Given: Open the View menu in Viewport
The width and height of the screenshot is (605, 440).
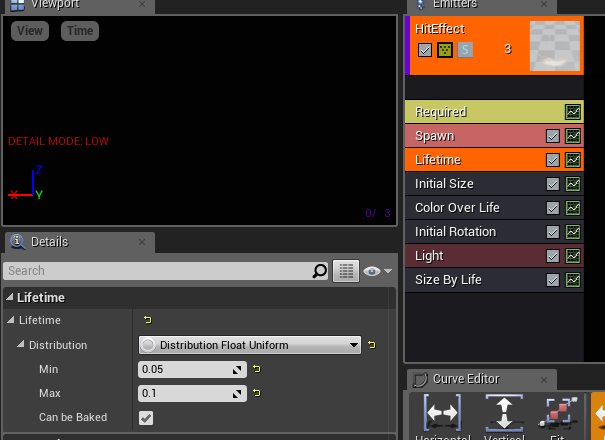Looking at the screenshot, I should coord(30,31).
